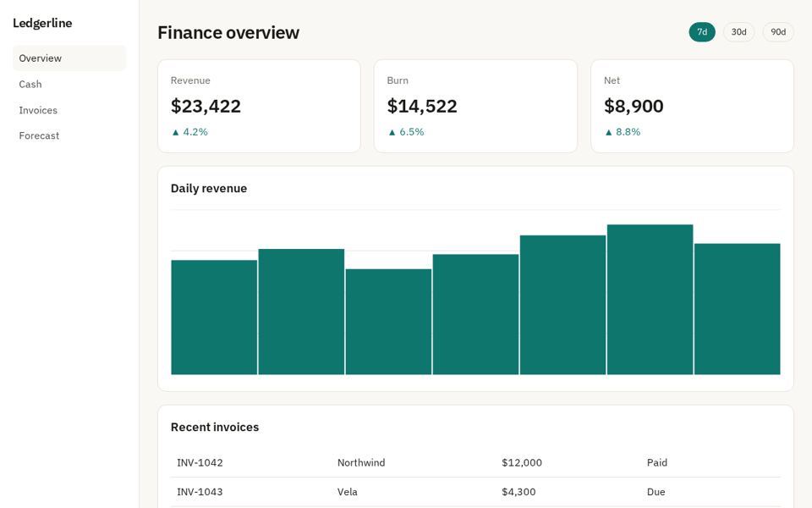Viewport: 812px width, 508px height.
Task: Open the Overview sidebar item
Action: pyautogui.click(x=69, y=58)
